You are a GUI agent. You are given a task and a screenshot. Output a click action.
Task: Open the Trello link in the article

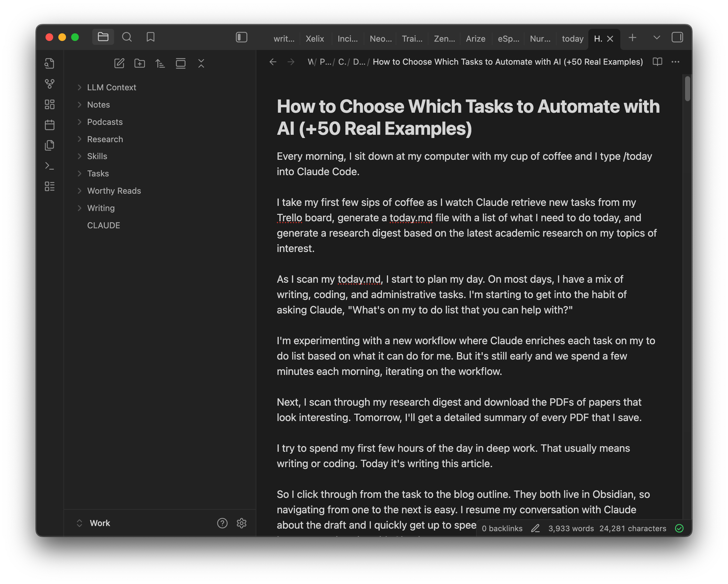(x=289, y=218)
